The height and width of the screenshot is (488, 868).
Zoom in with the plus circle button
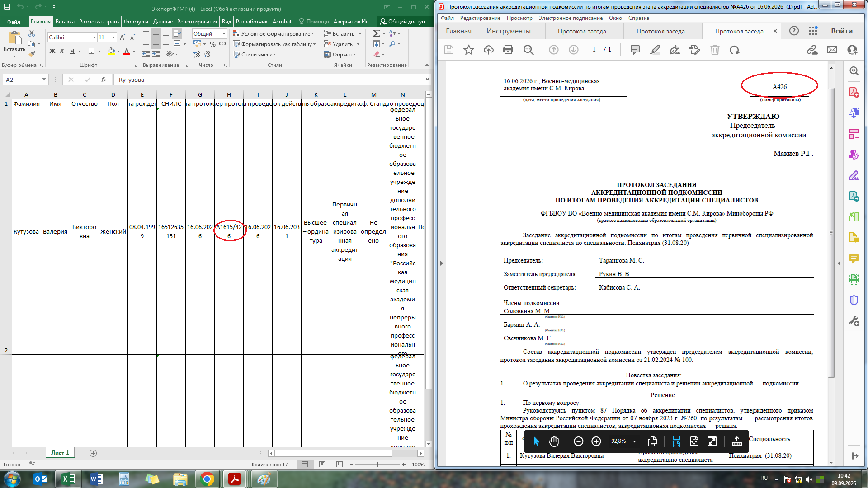click(x=596, y=441)
